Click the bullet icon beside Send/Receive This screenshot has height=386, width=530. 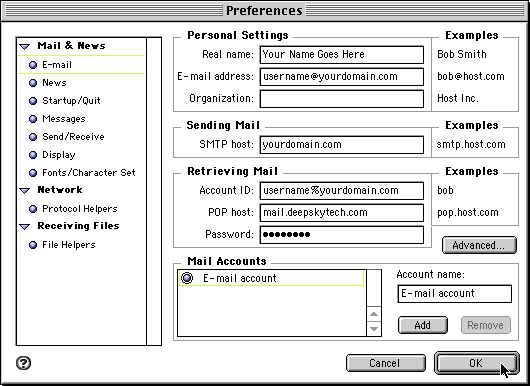click(x=33, y=137)
